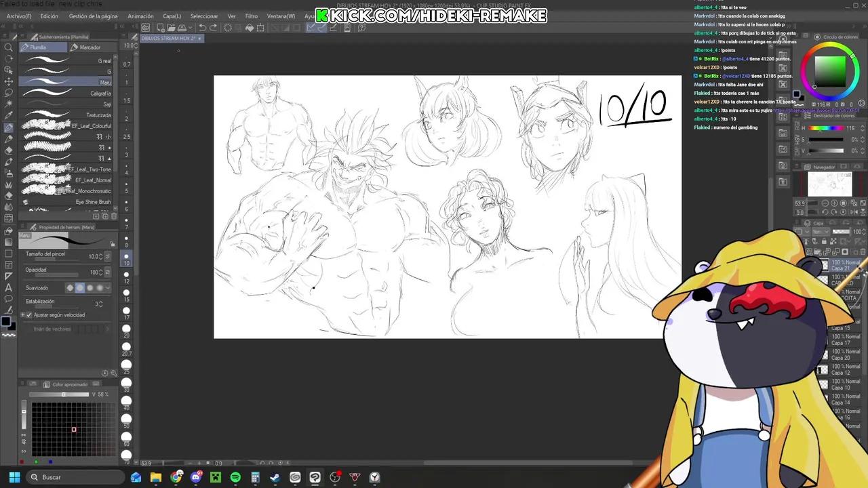Image resolution: width=868 pixels, height=488 pixels.
Task: Click the flip horizontal icon in Navegador
Action: click(855, 211)
